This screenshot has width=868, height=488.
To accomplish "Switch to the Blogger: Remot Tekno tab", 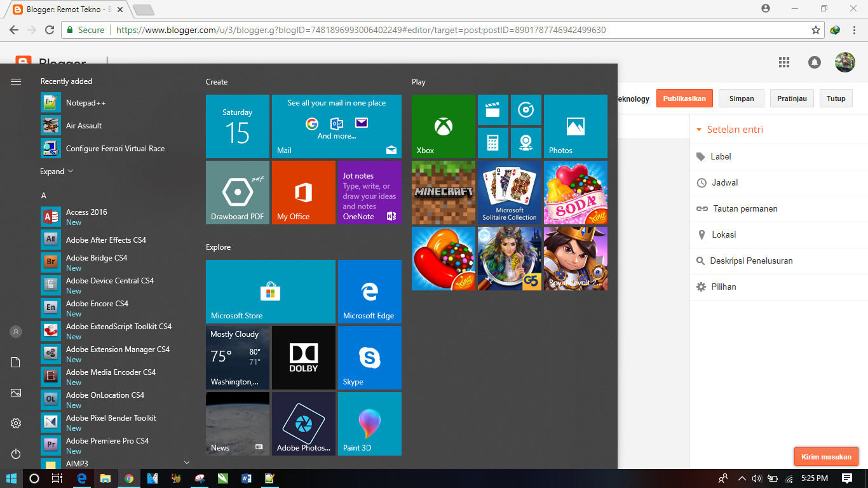I will pos(64,9).
